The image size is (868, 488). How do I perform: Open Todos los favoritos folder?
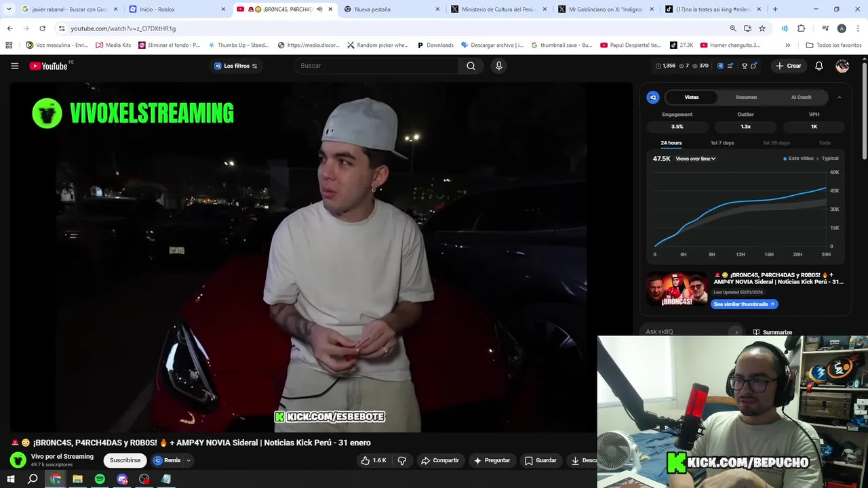(833, 45)
